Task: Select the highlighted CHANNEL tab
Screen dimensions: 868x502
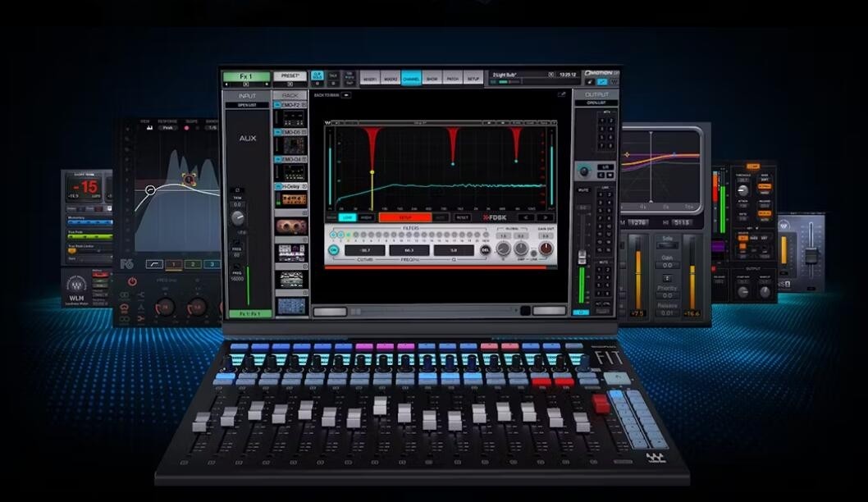Action: (411, 79)
